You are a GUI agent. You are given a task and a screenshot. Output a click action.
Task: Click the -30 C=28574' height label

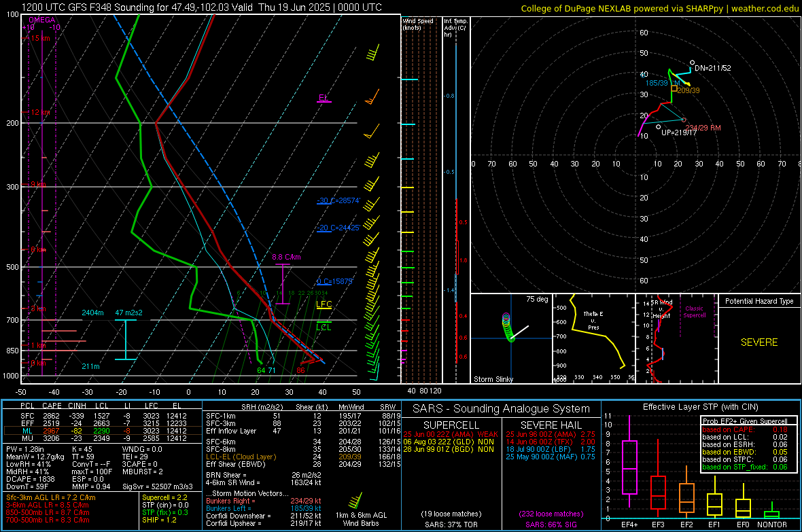(338, 200)
